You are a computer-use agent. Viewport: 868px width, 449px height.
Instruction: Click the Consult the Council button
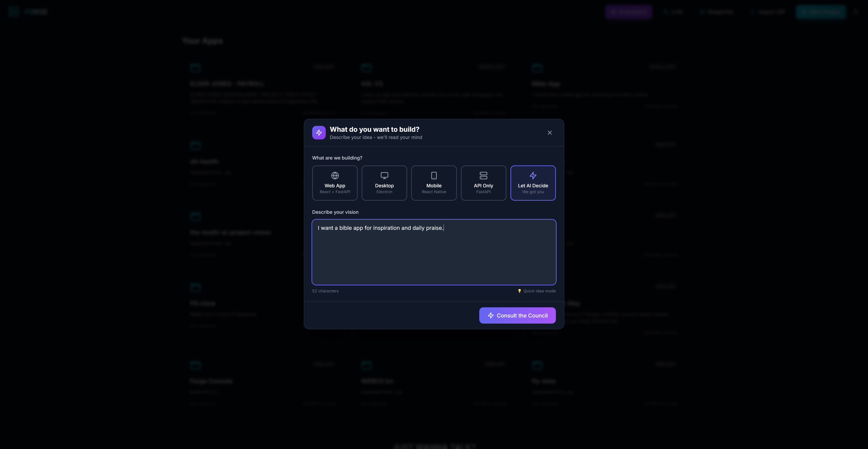(517, 315)
